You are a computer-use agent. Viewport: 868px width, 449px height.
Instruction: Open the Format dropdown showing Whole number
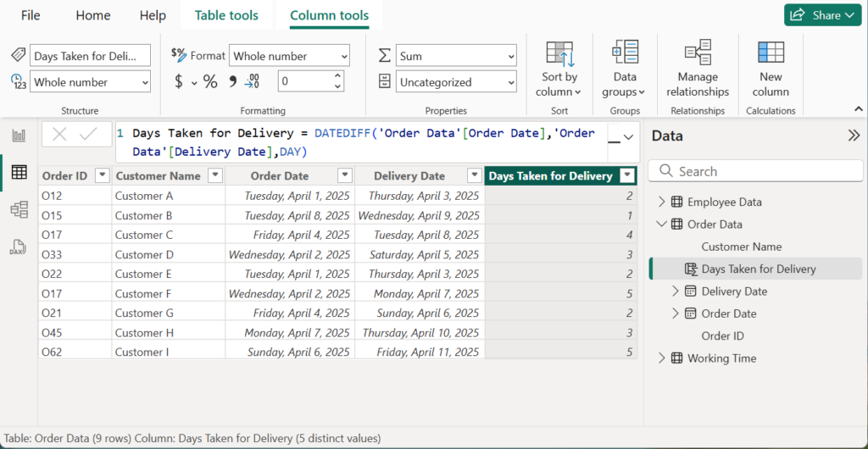click(x=289, y=56)
